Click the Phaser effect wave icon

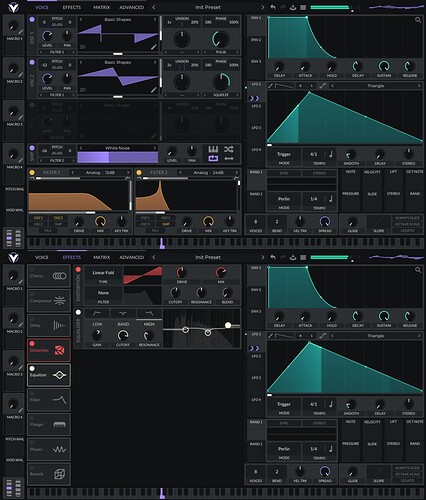coord(60,449)
